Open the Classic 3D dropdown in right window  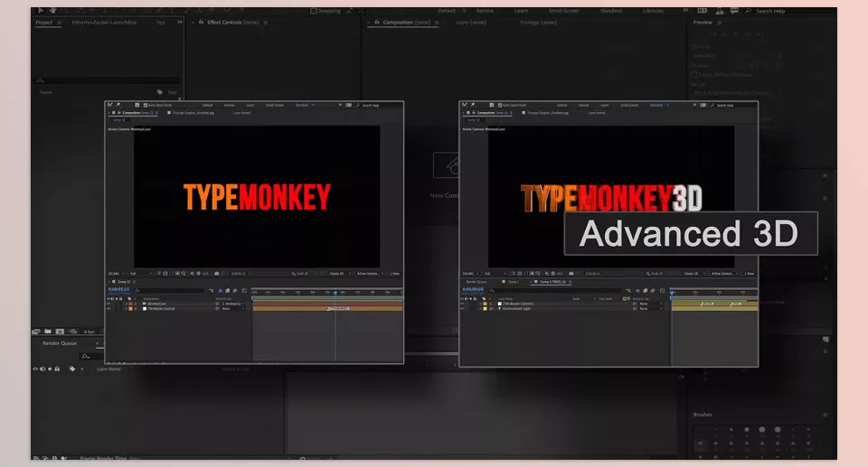[693, 274]
